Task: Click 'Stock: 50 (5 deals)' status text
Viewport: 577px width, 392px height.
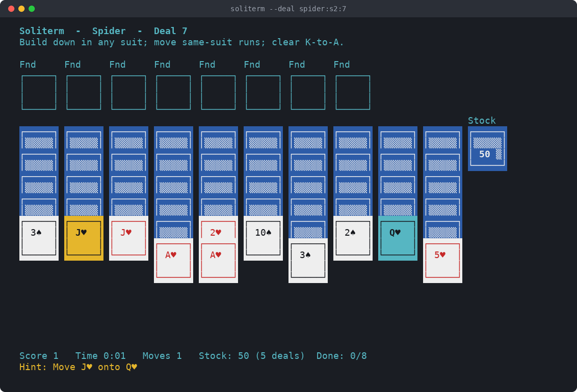Action: point(252,356)
